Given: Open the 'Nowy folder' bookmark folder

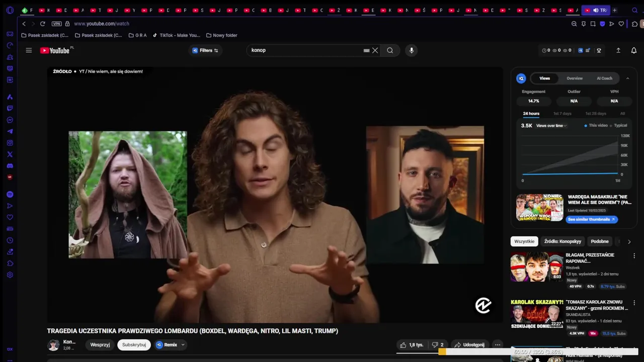Looking at the screenshot, I should coord(222,35).
